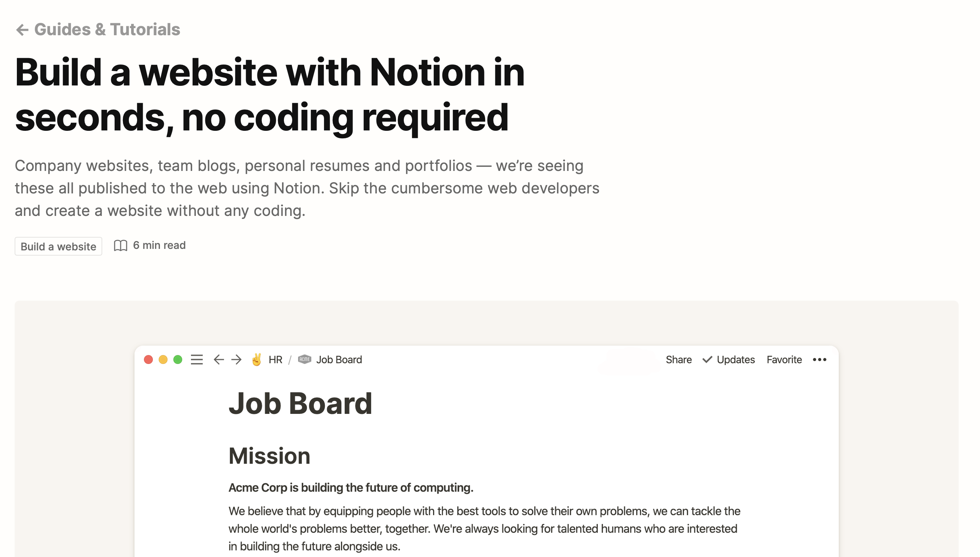Click the back arrow beside Guides & Tutorials
980x557 pixels.
(22, 30)
